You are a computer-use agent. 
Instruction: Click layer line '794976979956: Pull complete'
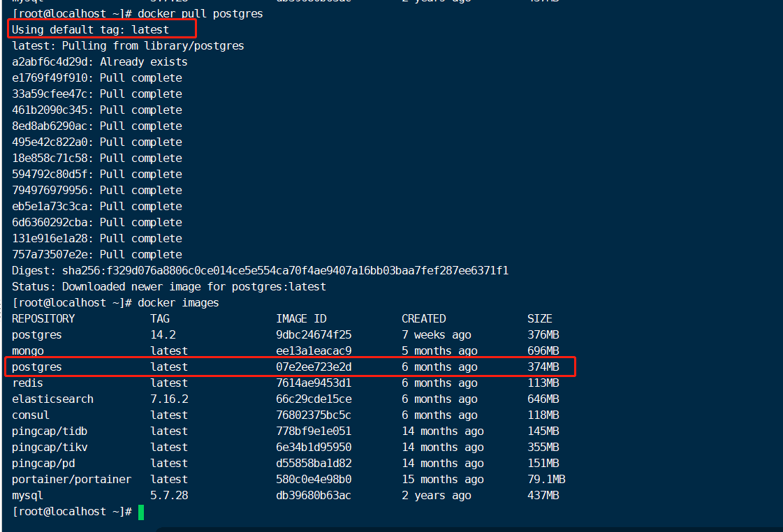[x=97, y=190]
